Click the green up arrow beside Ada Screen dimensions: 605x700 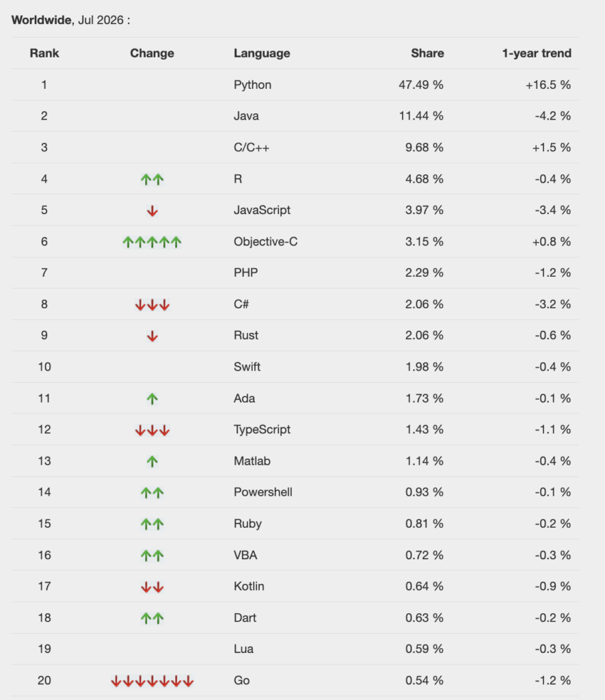coord(152,399)
